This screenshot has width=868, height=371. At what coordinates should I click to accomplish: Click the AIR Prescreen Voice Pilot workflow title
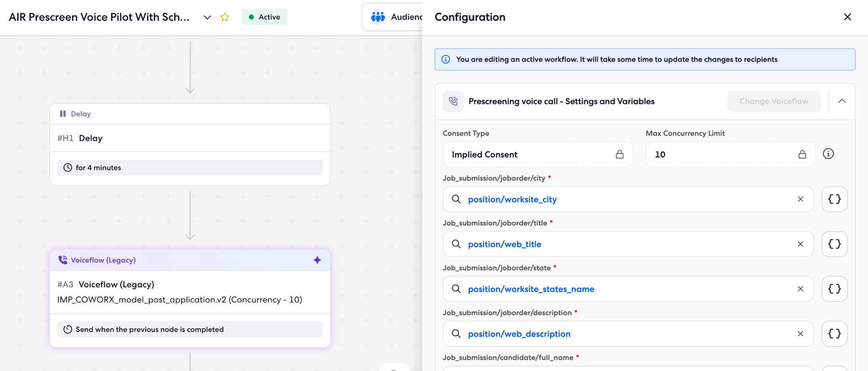pos(99,17)
